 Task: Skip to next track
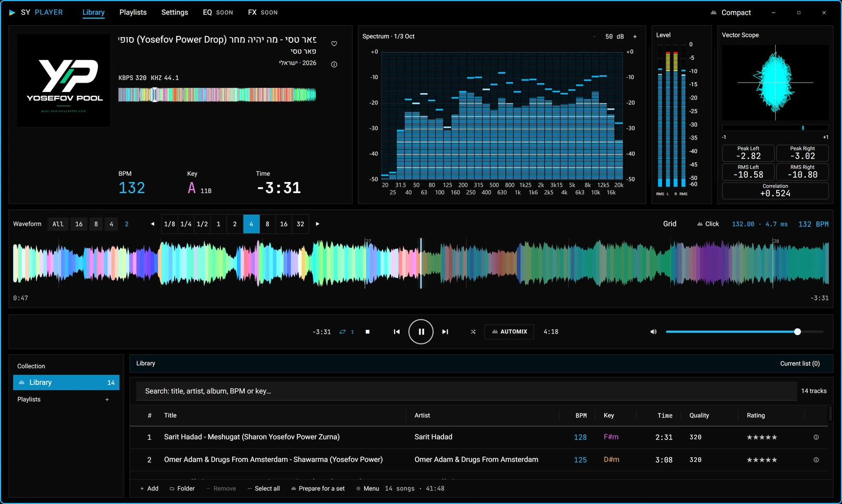pyautogui.click(x=445, y=331)
